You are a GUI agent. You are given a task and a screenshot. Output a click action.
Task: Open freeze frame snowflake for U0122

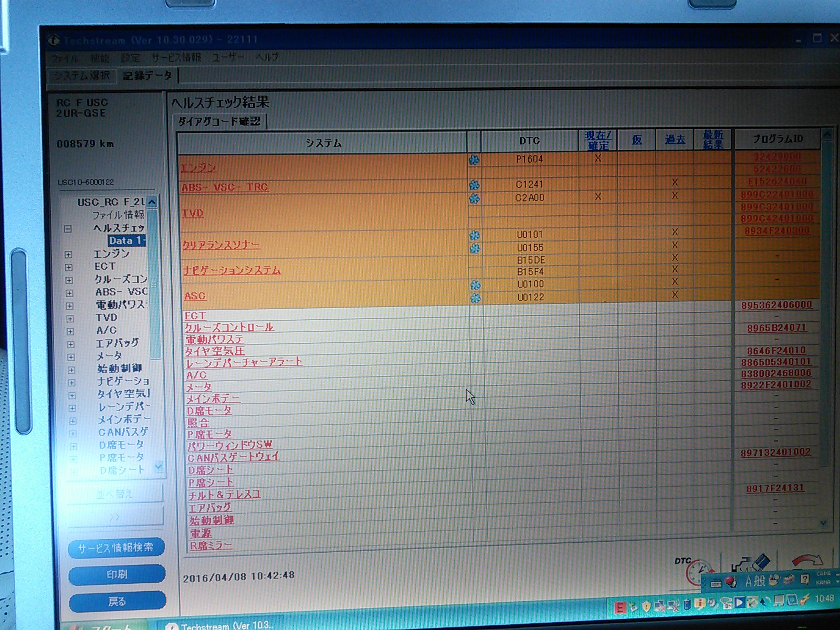tap(475, 298)
